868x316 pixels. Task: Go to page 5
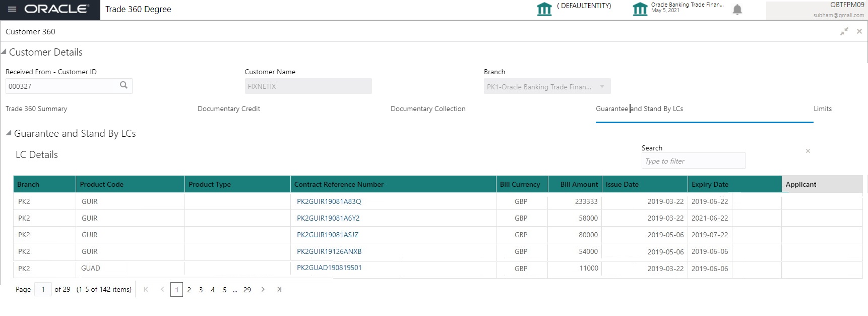tap(224, 290)
